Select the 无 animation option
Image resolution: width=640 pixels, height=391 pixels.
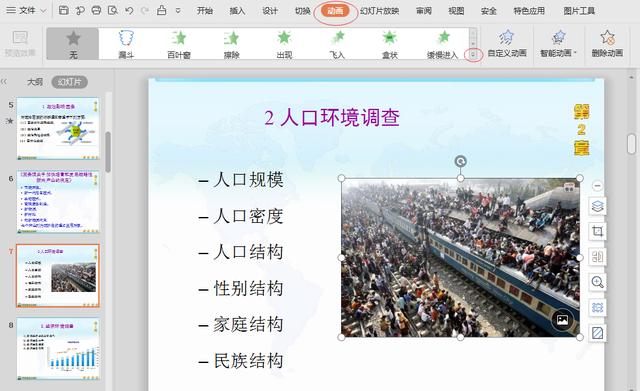(73, 44)
